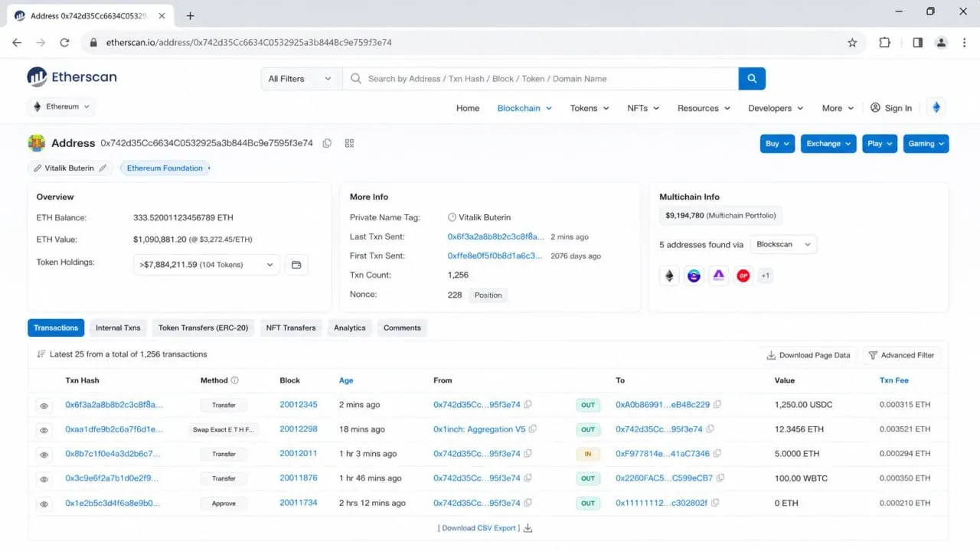Screen dimensions: 980x551
Task: Click the +1 more chains badge
Action: pos(765,275)
